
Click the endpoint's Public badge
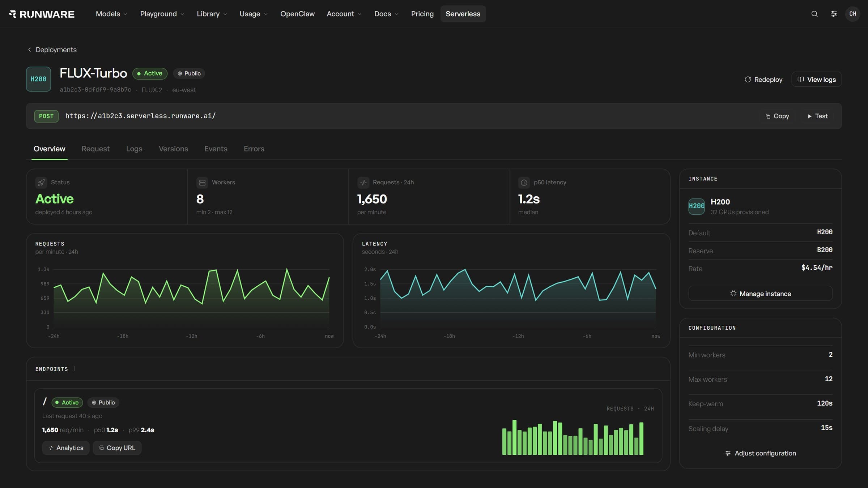point(103,402)
